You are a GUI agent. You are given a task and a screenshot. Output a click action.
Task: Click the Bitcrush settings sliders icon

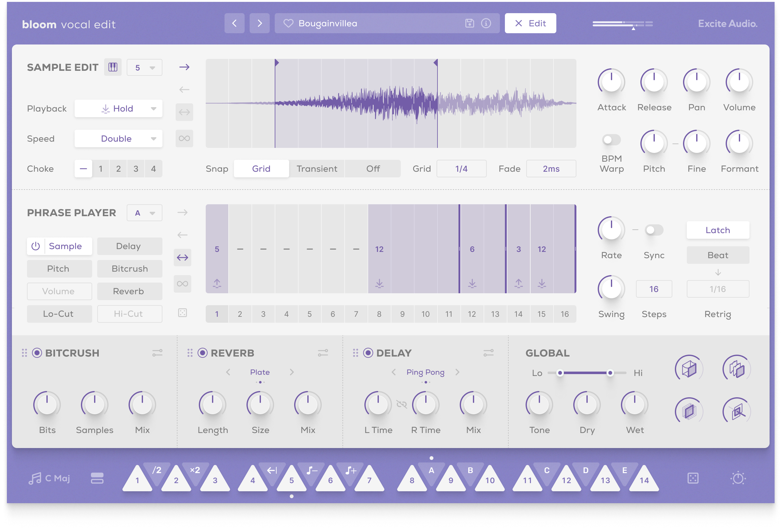point(157,353)
